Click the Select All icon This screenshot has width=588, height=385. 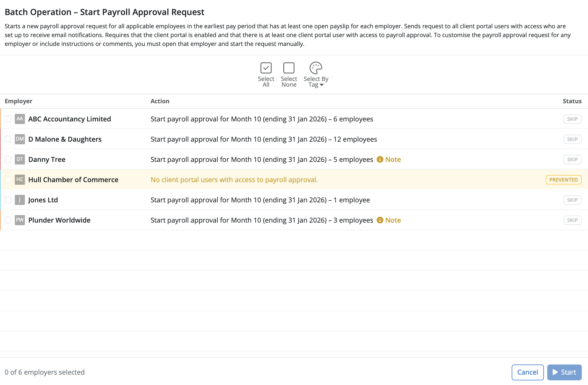pyautogui.click(x=266, y=68)
